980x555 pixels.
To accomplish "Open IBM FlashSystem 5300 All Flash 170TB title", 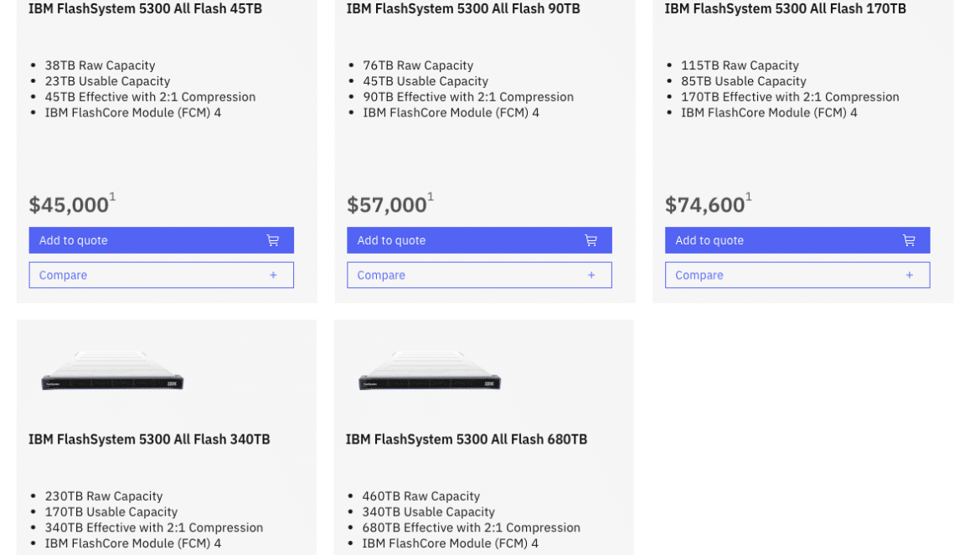I will pos(785,8).
